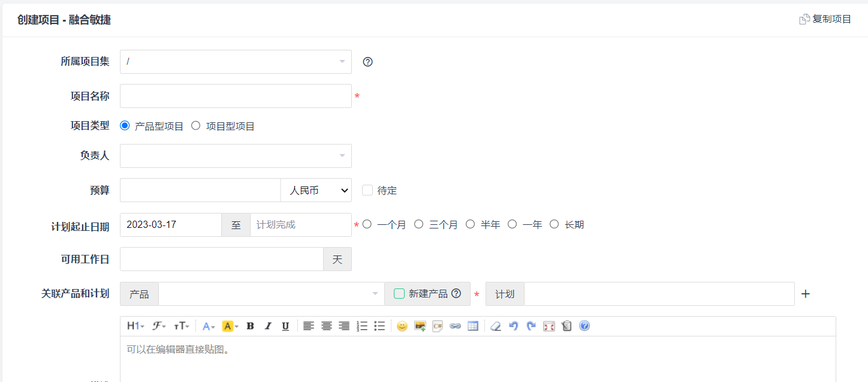Undo the last editor action
Viewport: 868px width, 382px height.
click(x=513, y=326)
